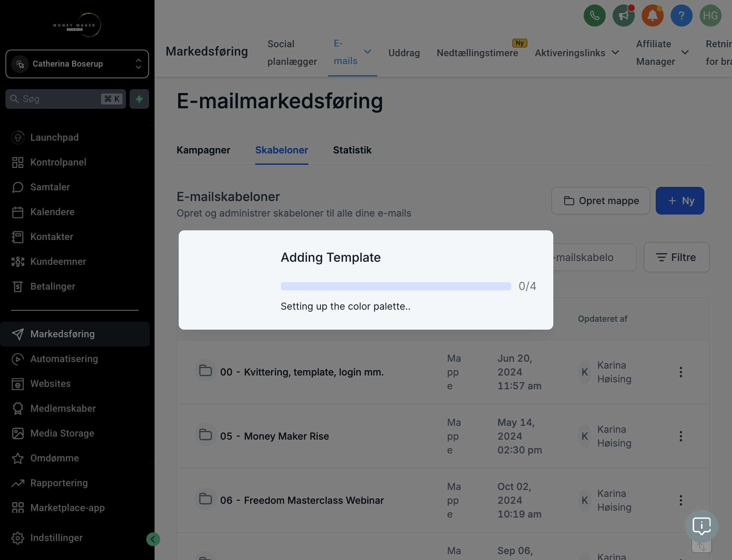732x560 pixels.
Task: Switch to the Statistik tab
Action: [x=352, y=150]
